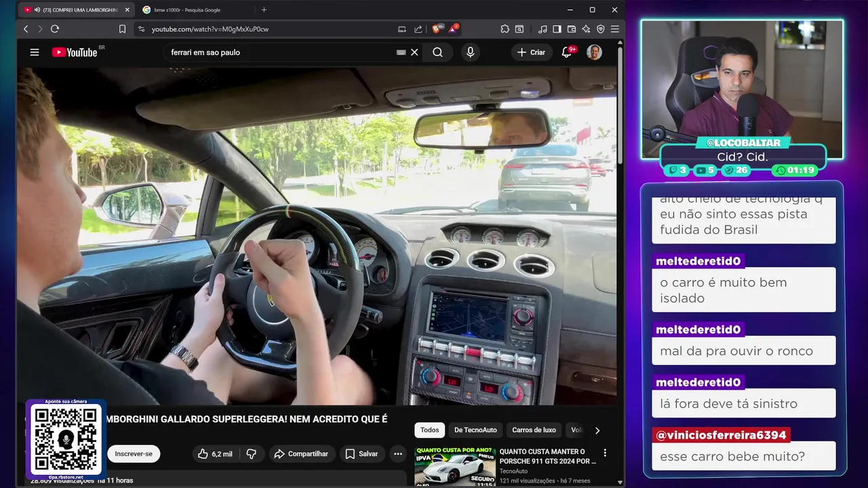Open a new browser tab
The height and width of the screenshot is (488, 868).
tap(264, 10)
